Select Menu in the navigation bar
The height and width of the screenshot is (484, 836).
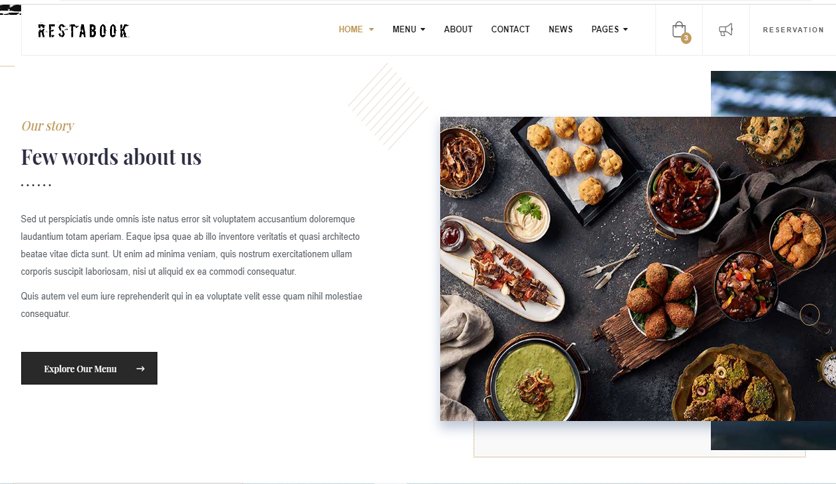click(404, 29)
